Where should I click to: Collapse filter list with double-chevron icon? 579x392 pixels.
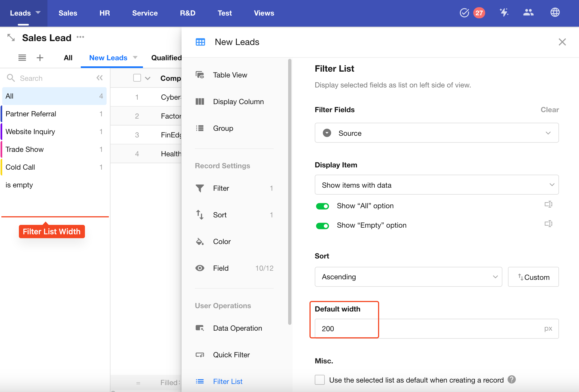coord(100,78)
